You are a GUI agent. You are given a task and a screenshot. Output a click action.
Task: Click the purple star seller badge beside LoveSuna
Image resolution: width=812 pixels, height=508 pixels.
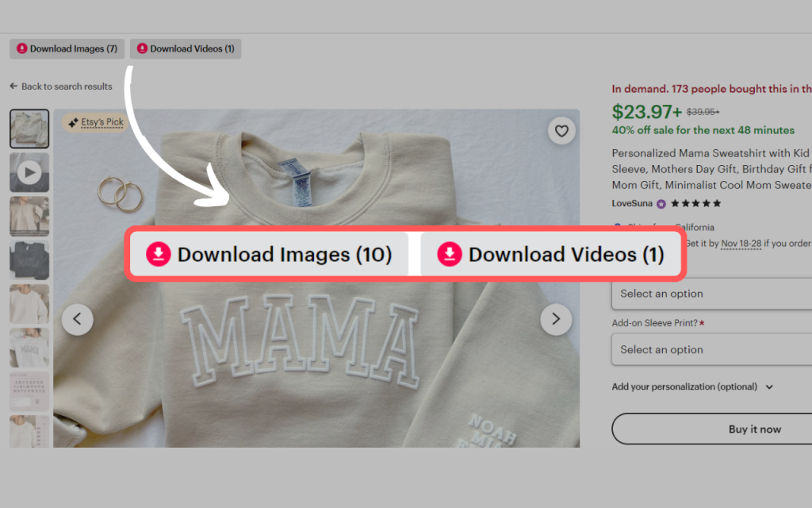[661, 203]
